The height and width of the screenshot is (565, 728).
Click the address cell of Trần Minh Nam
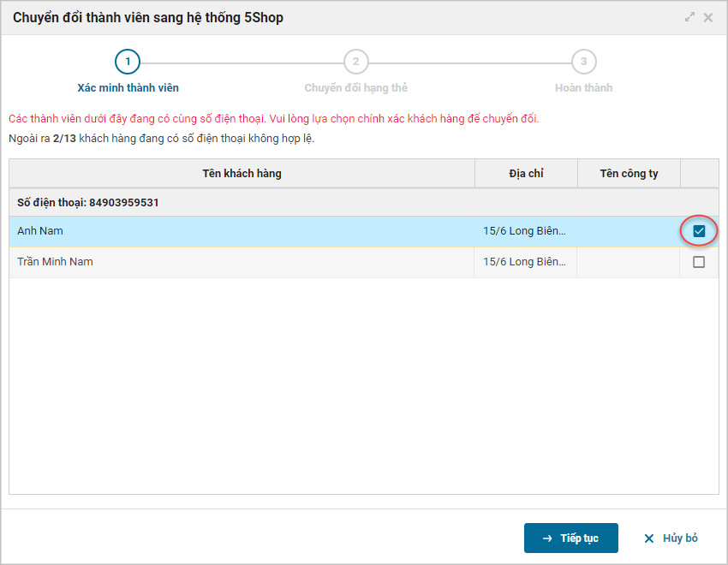coord(524,262)
